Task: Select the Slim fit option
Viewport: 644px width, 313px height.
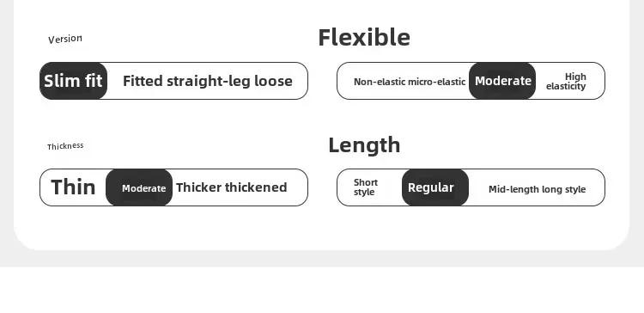Action: point(74,81)
